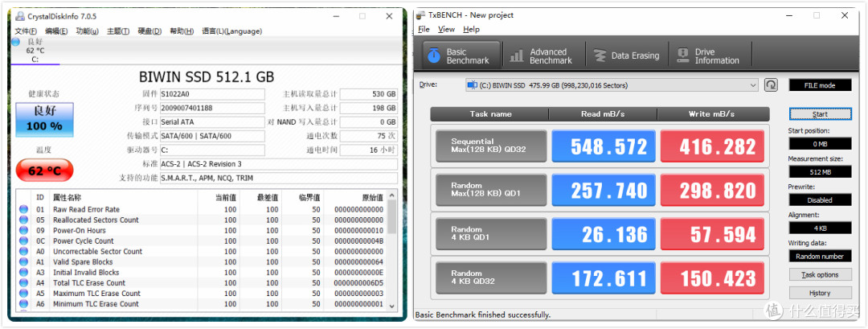Open the Task options button
The height and width of the screenshot is (329, 868).
pos(821,275)
